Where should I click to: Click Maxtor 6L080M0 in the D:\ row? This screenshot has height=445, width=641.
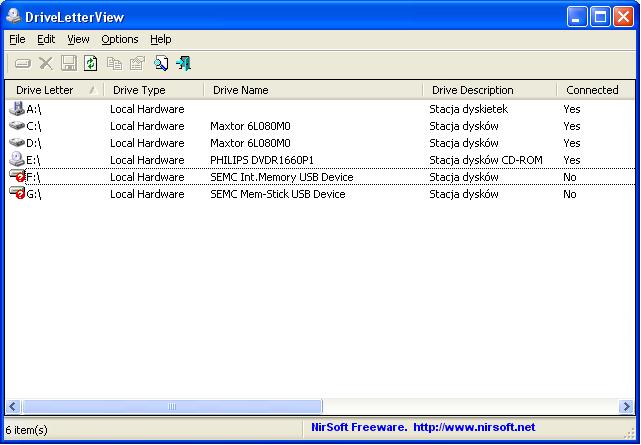[x=250, y=143]
